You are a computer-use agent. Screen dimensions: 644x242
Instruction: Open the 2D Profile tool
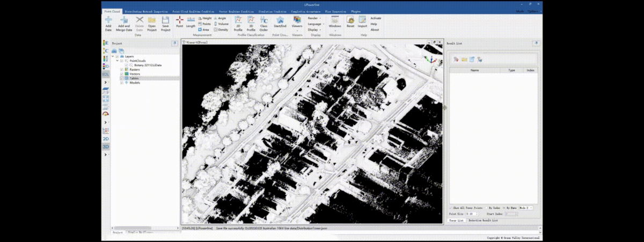(238, 24)
